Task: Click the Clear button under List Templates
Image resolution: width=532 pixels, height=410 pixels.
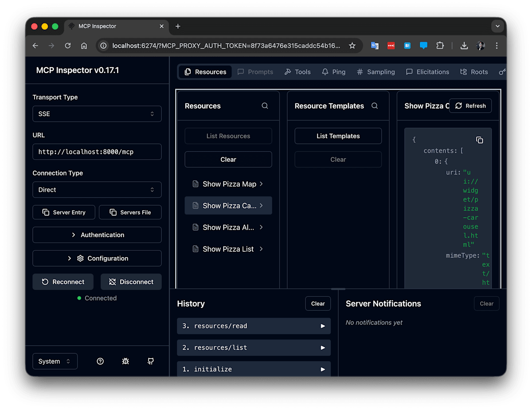Action: click(338, 160)
